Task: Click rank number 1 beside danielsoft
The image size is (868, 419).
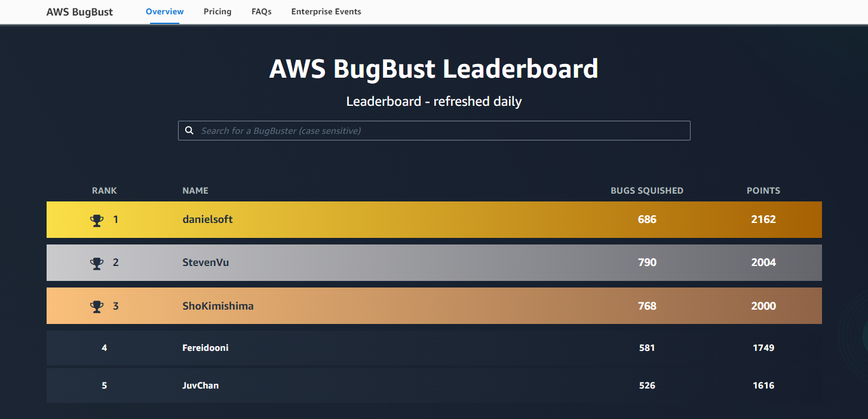Action: (116, 219)
